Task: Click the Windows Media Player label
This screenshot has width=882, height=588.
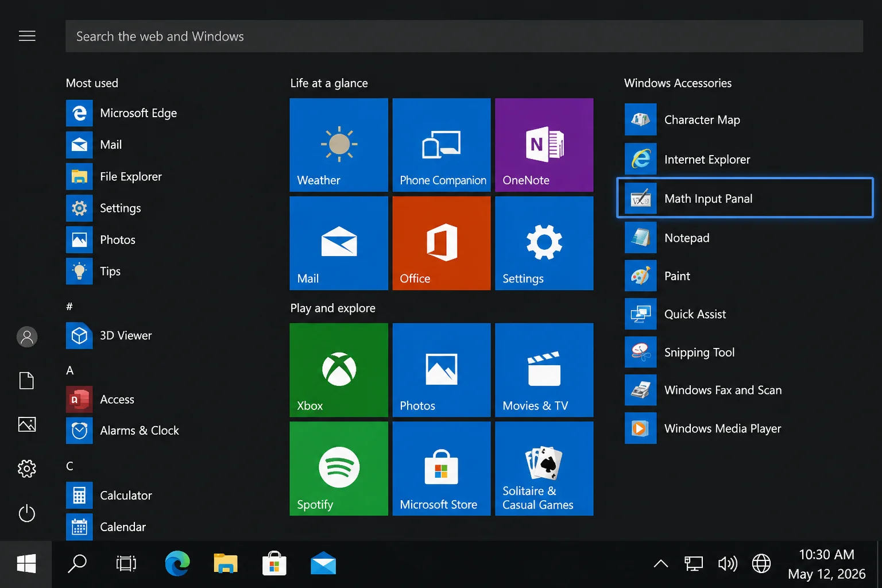Action: point(723,428)
